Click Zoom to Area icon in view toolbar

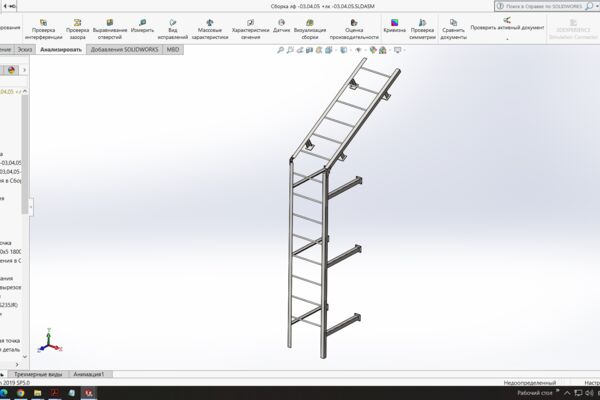click(290, 50)
